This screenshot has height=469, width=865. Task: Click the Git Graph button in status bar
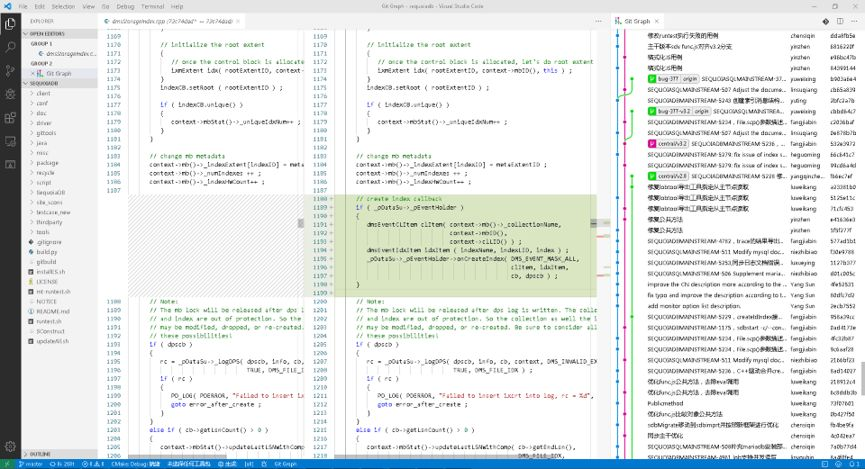coord(285,465)
